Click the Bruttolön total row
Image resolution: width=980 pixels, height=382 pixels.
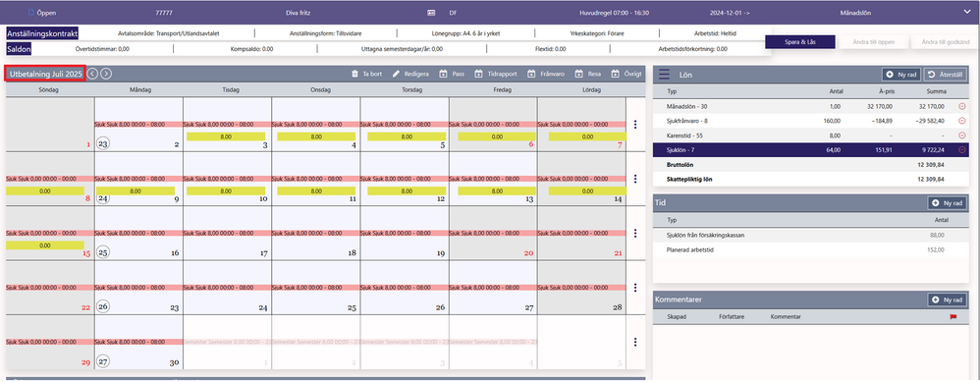pos(811,164)
